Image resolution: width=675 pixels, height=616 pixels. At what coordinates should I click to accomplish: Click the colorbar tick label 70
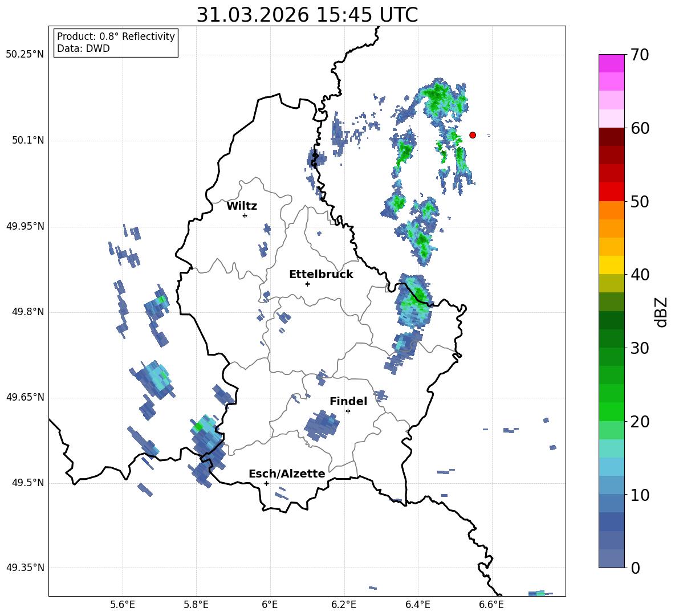click(640, 55)
